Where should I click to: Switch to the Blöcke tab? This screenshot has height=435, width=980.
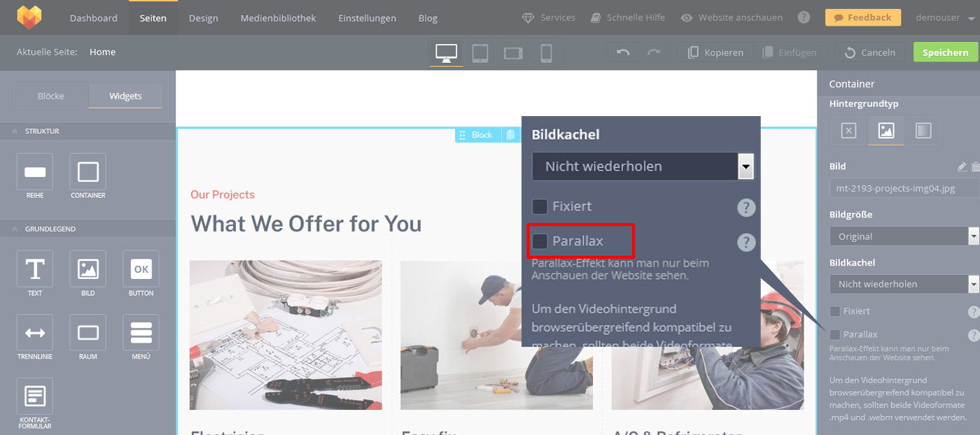coord(51,96)
